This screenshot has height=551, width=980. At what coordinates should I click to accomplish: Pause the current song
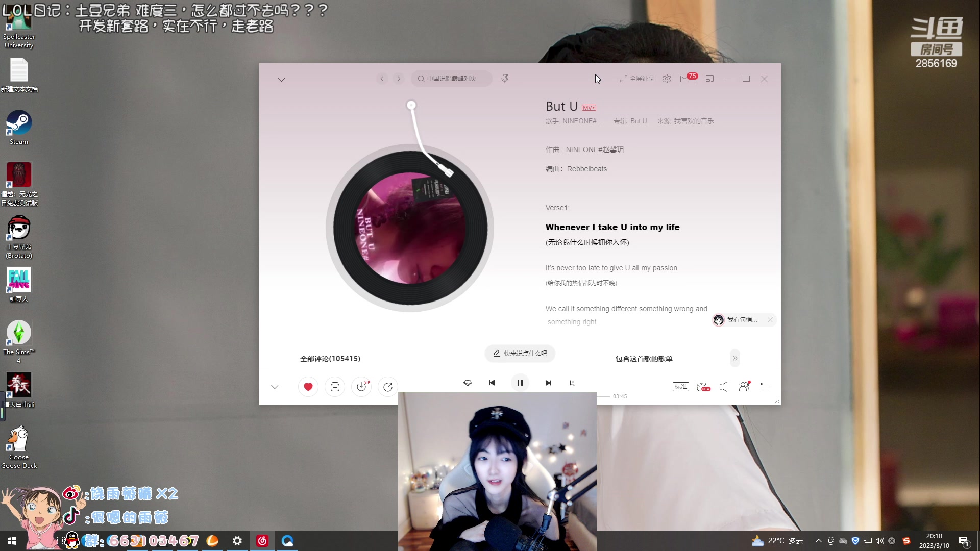pyautogui.click(x=520, y=383)
